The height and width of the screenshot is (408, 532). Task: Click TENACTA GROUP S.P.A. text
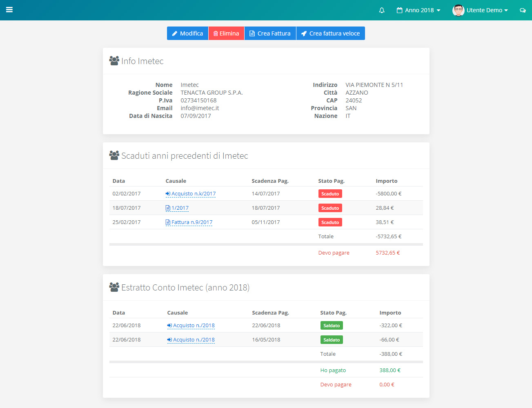tap(211, 93)
